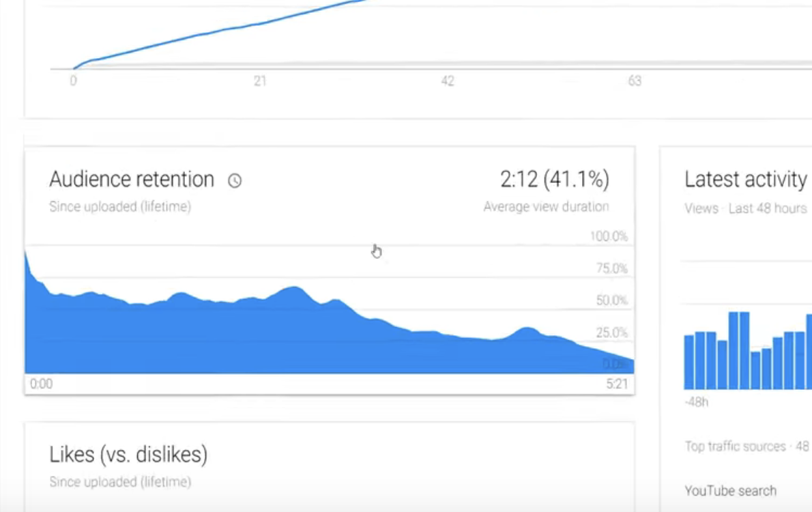Click the 42 tick on the top line chart axis
Viewport: 812px width, 512px height.
tap(448, 81)
